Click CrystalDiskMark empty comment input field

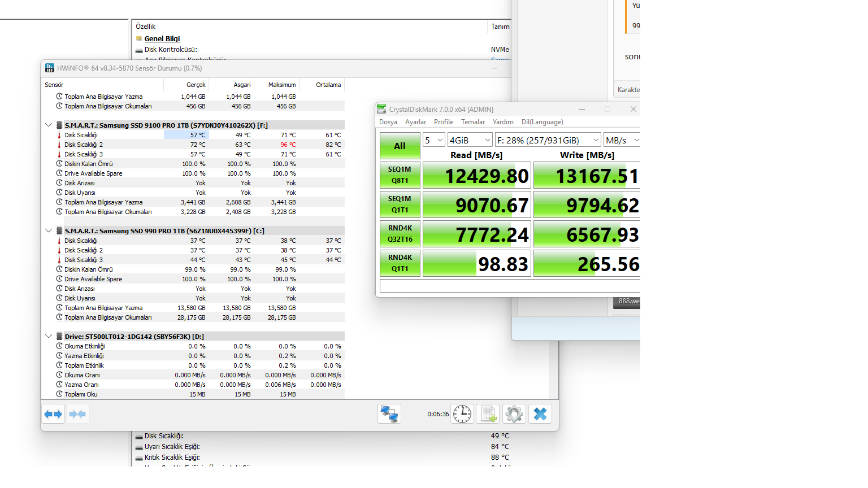point(510,286)
